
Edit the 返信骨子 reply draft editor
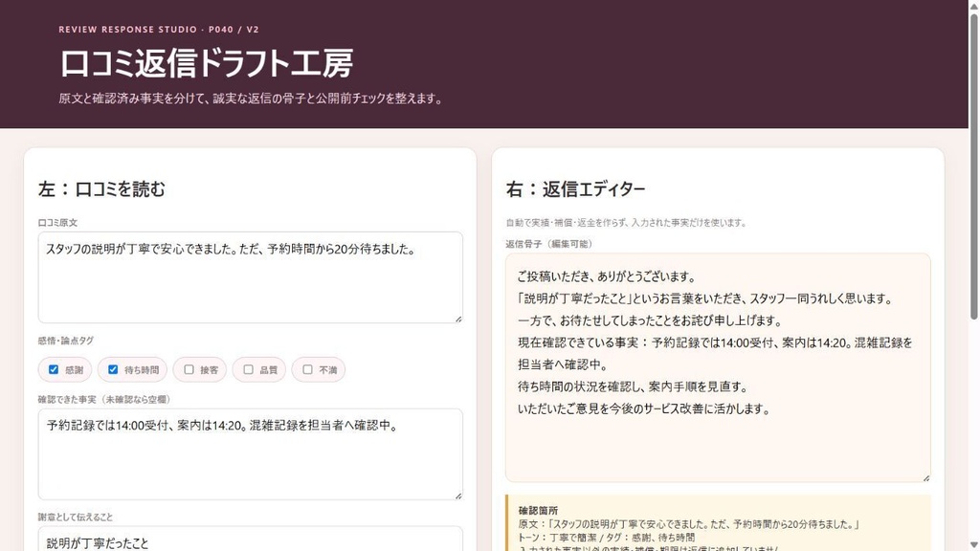click(718, 367)
